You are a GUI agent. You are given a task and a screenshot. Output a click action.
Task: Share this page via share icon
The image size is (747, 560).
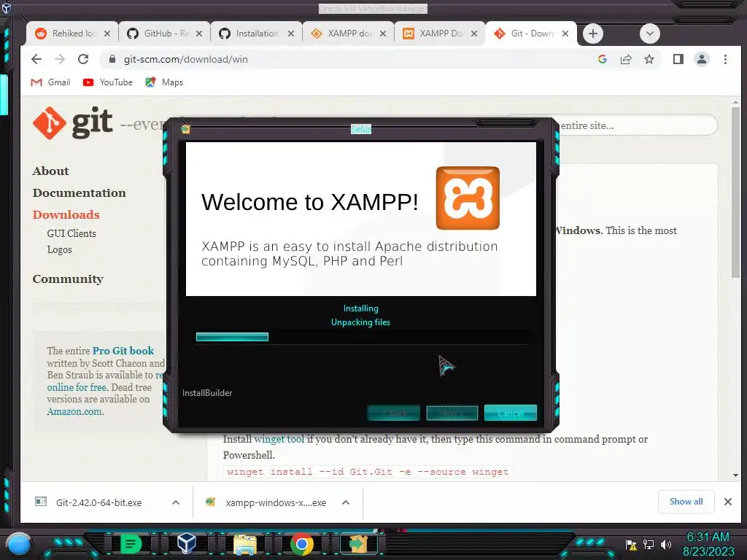point(625,59)
